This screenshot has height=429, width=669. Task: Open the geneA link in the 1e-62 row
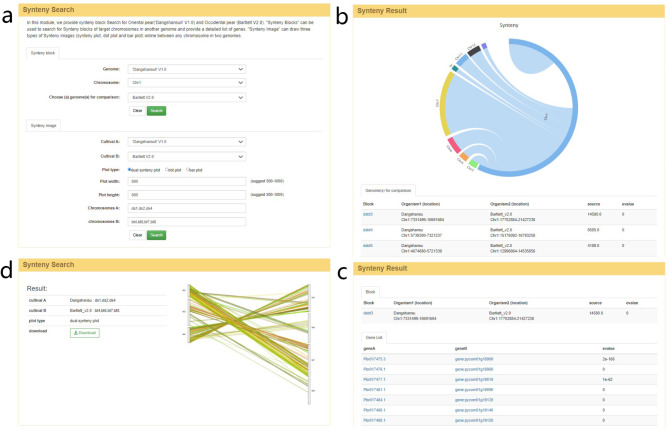point(374,380)
